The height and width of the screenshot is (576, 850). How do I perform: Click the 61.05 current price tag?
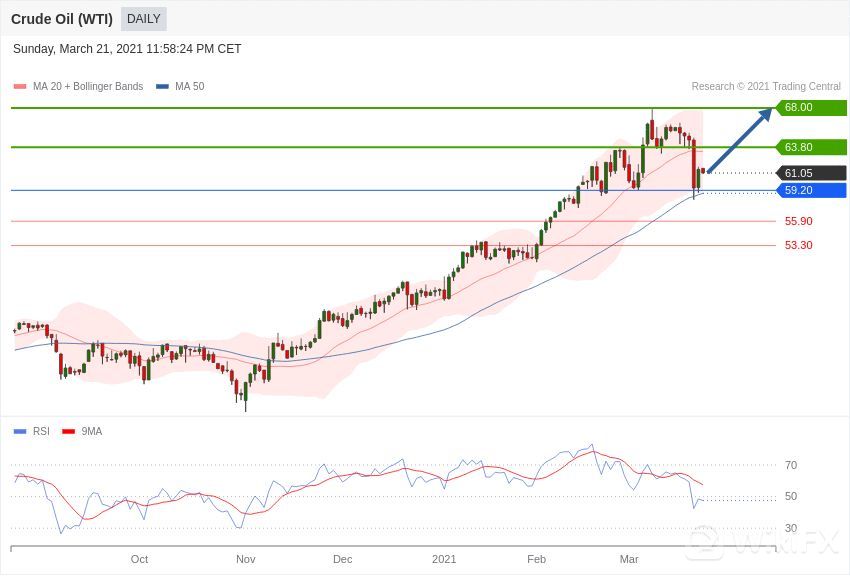[811, 173]
